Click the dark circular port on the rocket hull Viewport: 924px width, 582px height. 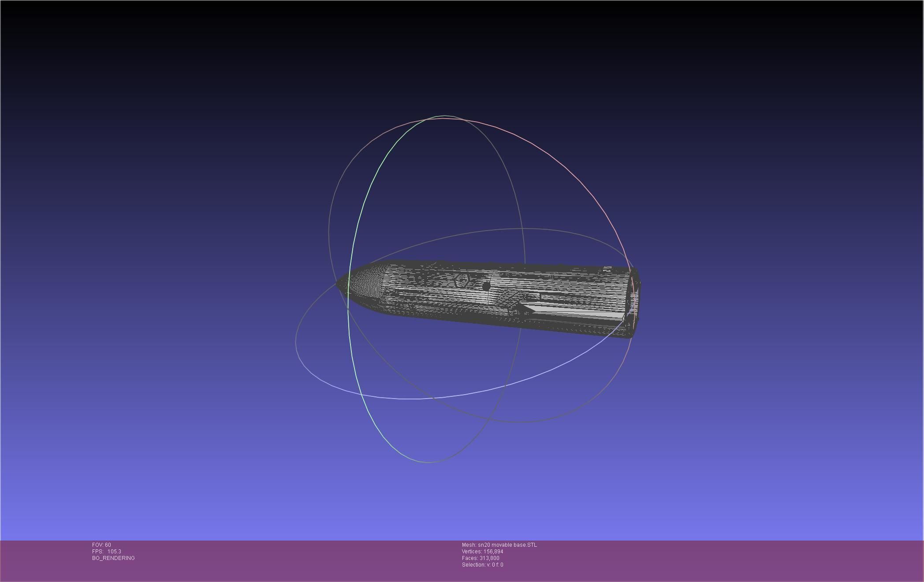[x=486, y=286]
